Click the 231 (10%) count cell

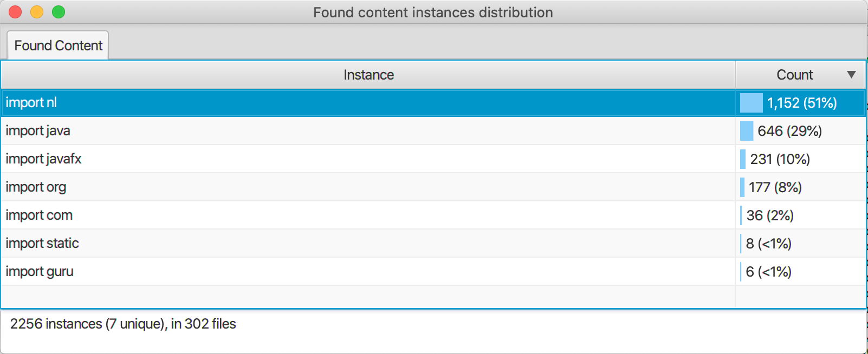tap(800, 159)
